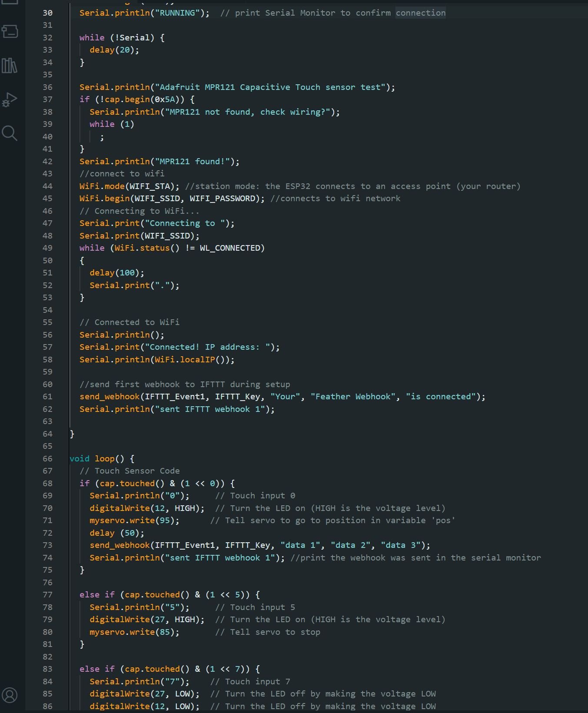This screenshot has height=713, width=588.
Task: Click line number 83 in the gutter
Action: [x=47, y=669]
